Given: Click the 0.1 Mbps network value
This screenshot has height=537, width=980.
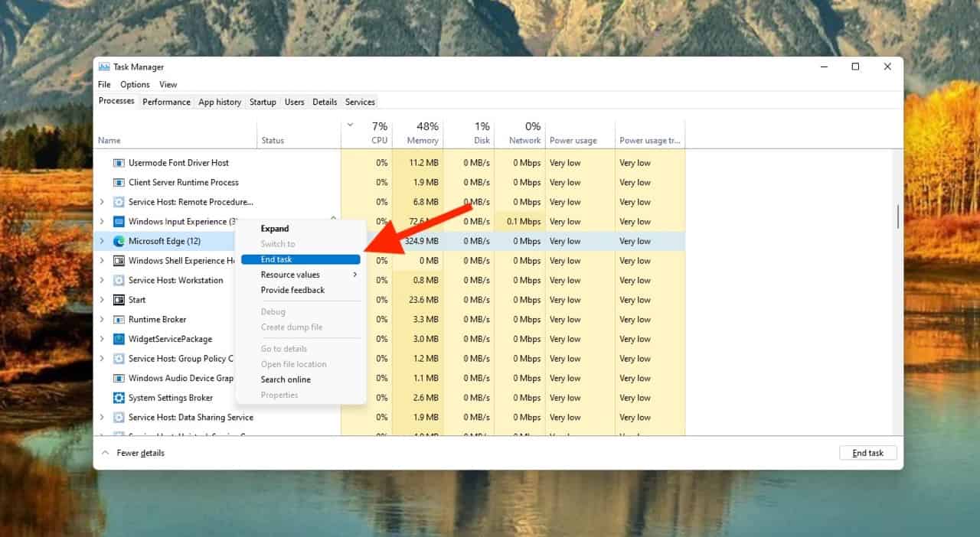Looking at the screenshot, I should click(524, 222).
